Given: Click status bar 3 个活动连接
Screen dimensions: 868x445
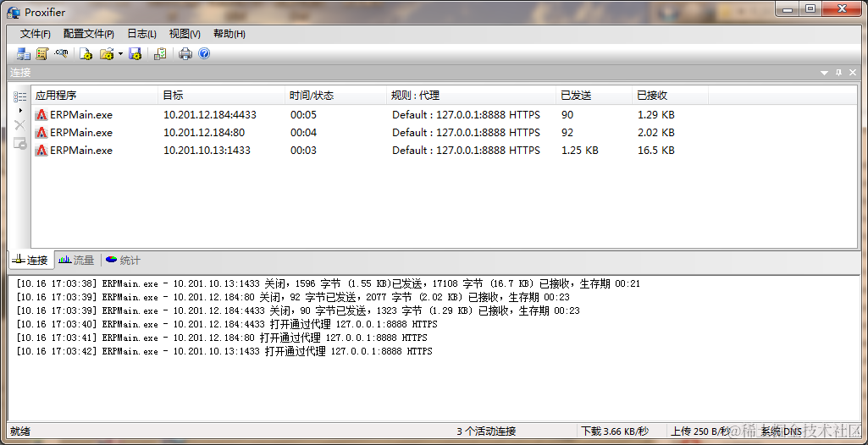Looking at the screenshot, I should 487,431.
